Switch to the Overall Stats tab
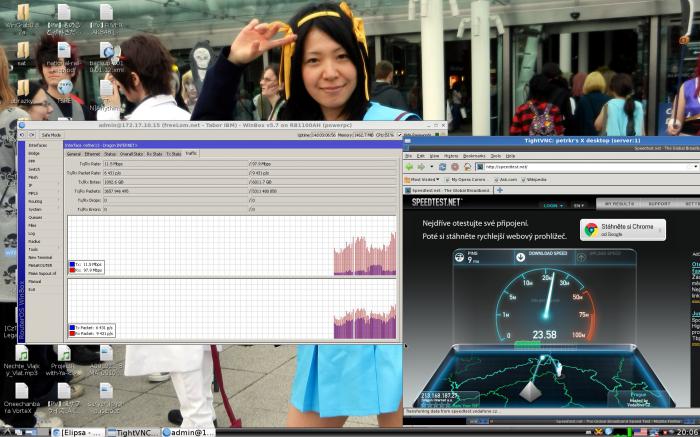 [131, 154]
